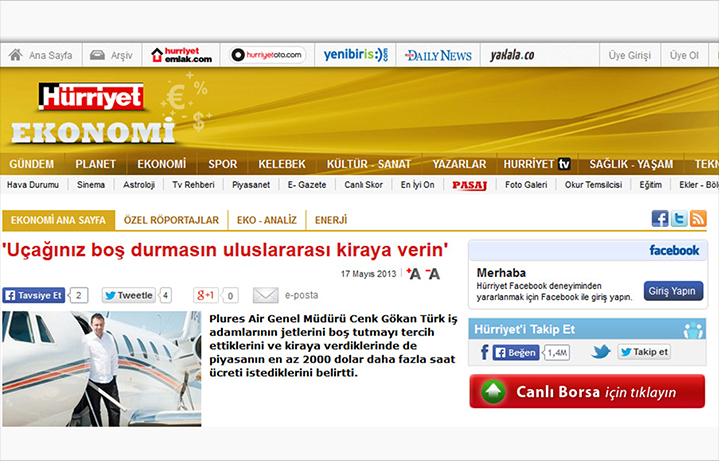Image resolution: width=719 pixels, height=461 pixels.
Task: Open PLANET in main navigation
Action: (95, 164)
